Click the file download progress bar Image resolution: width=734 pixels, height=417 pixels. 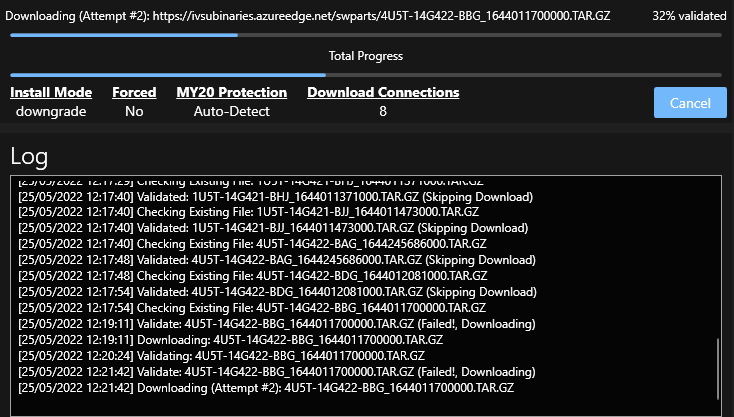[366, 35]
